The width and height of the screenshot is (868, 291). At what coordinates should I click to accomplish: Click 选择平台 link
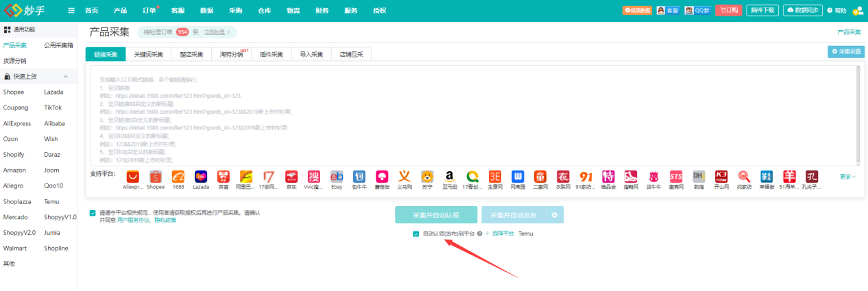500,233
